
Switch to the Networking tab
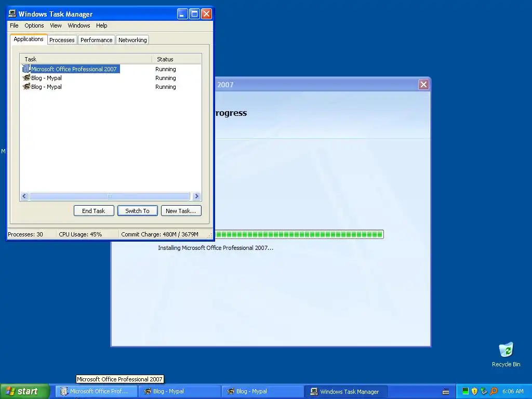pyautogui.click(x=132, y=39)
